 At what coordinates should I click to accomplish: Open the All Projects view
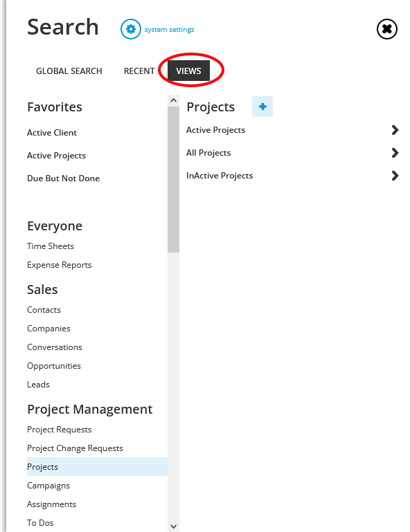[208, 153]
